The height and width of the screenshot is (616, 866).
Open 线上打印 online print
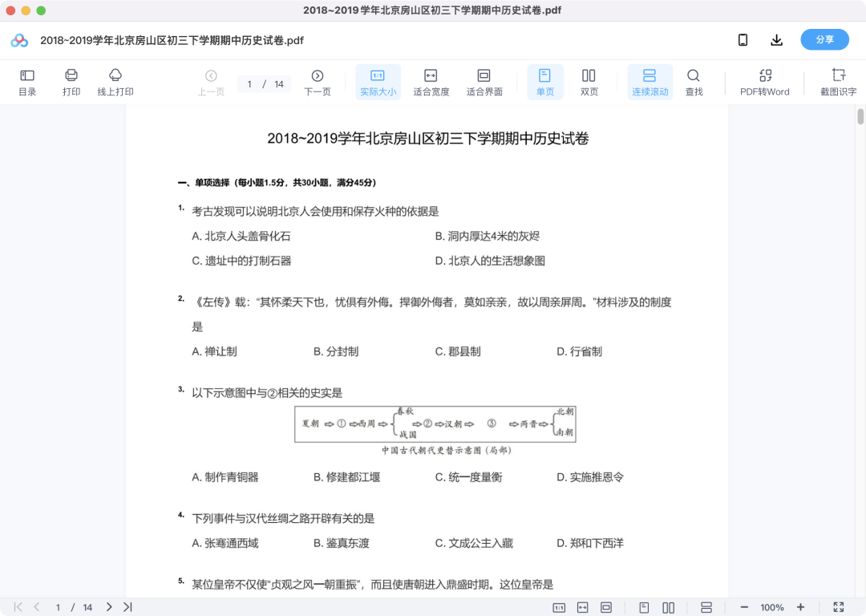[115, 83]
